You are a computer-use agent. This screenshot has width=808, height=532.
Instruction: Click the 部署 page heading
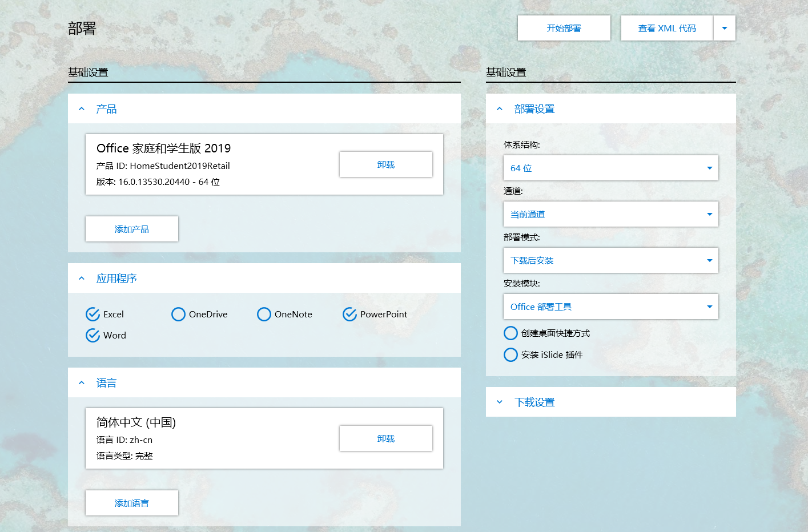[82, 29]
